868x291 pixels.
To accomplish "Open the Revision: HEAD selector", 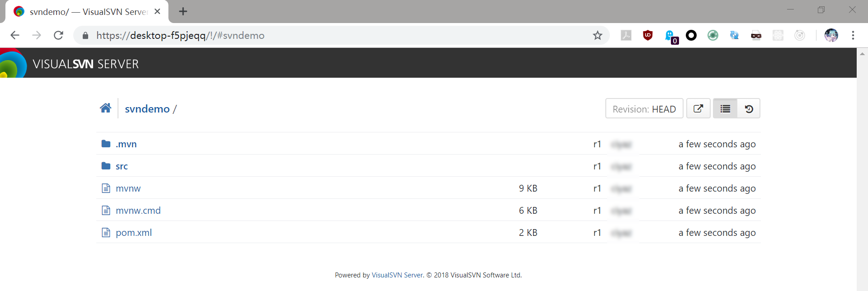I will click(x=644, y=109).
